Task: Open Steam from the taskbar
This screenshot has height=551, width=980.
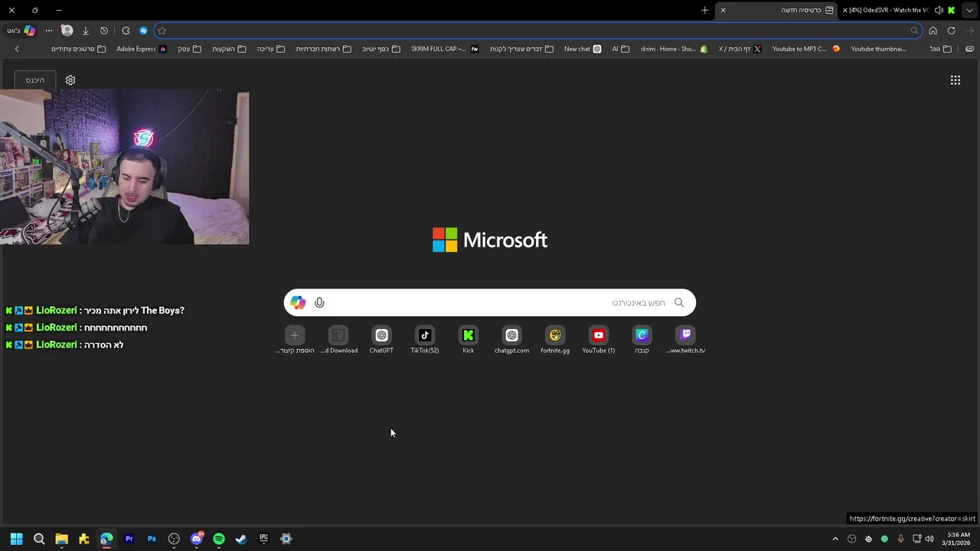Action: [x=241, y=539]
